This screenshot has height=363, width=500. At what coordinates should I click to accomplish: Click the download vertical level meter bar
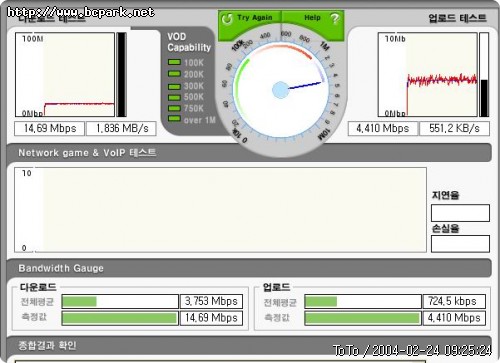click(121, 75)
